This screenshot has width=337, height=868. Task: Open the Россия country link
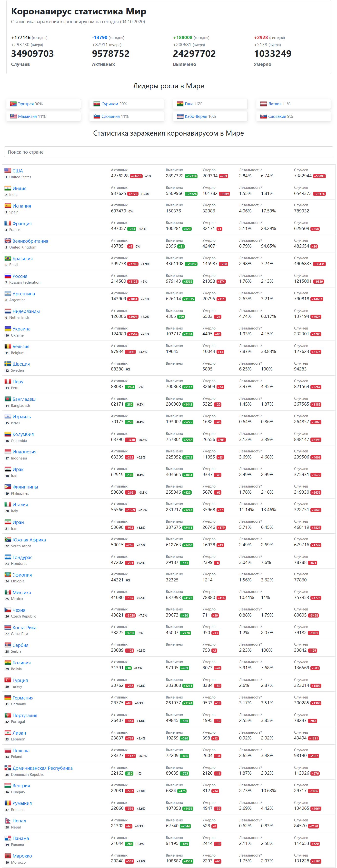(x=20, y=276)
